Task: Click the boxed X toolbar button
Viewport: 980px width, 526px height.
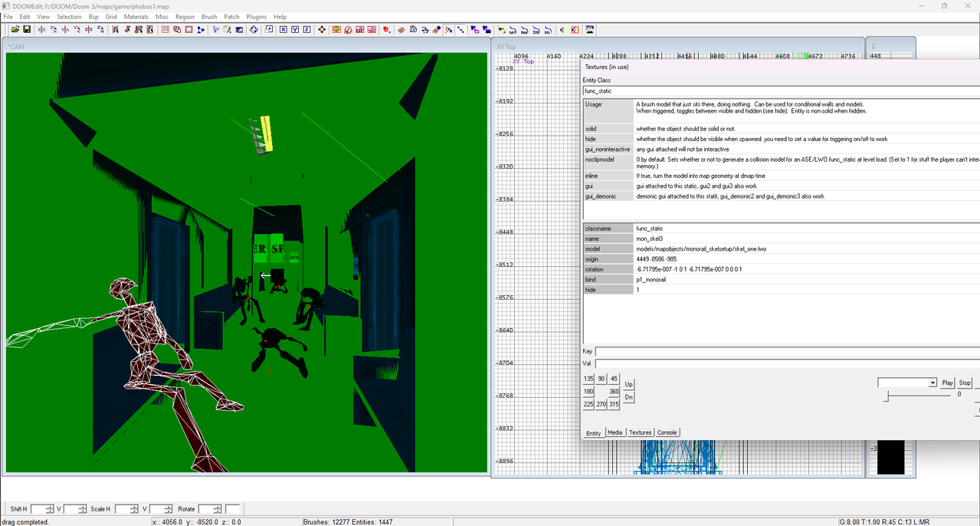Action: pos(284,30)
